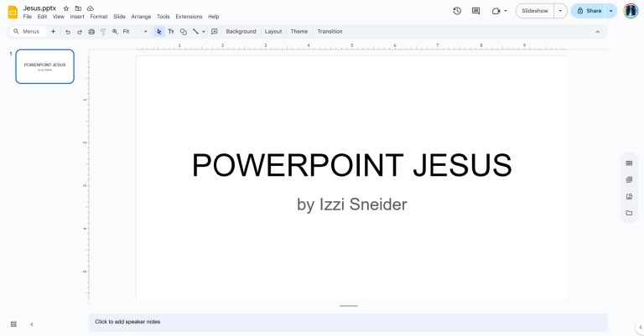644x336 pixels.
Task: Open the Google Slides home icon
Action: click(x=13, y=12)
